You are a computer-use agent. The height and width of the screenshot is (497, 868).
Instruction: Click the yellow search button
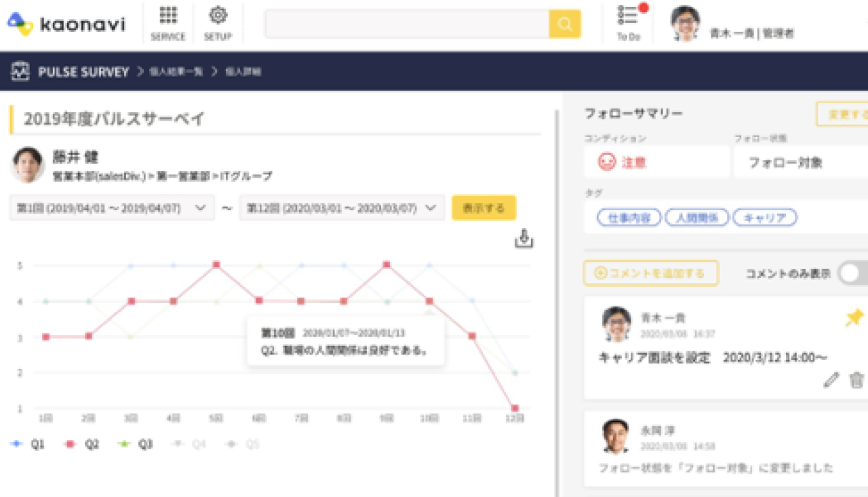[565, 24]
